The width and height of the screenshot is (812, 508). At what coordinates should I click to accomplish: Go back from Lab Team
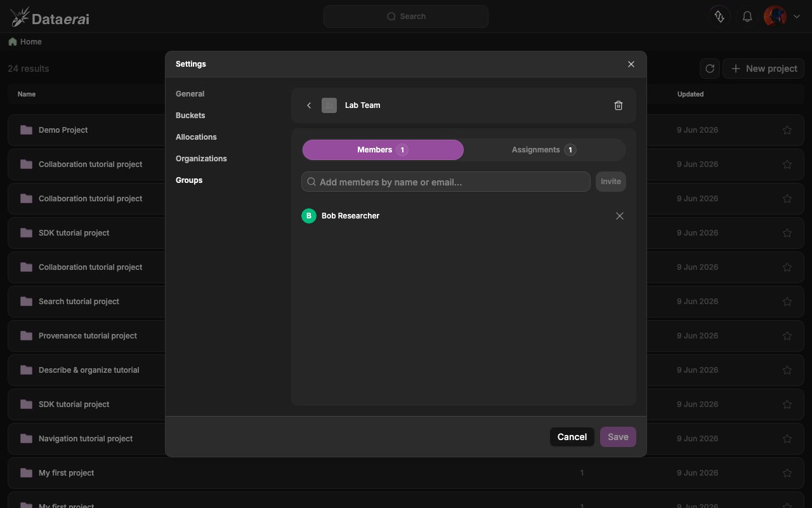[309, 105]
